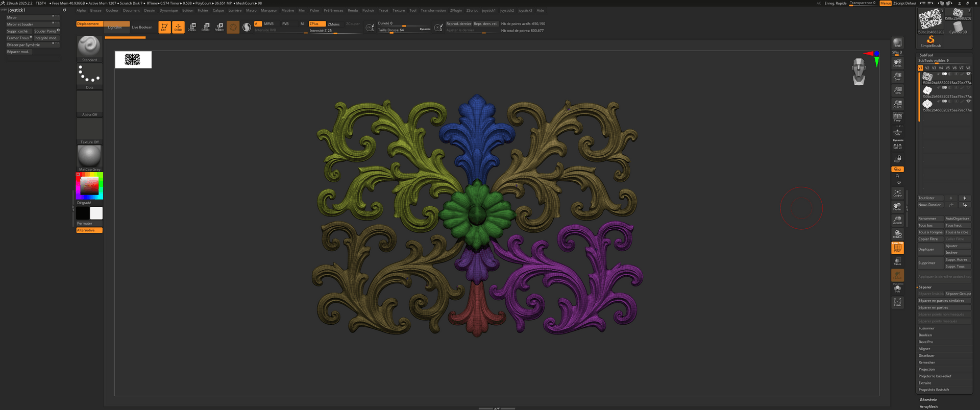Open the Transformation menu
The image size is (980, 410).
tap(433, 10)
